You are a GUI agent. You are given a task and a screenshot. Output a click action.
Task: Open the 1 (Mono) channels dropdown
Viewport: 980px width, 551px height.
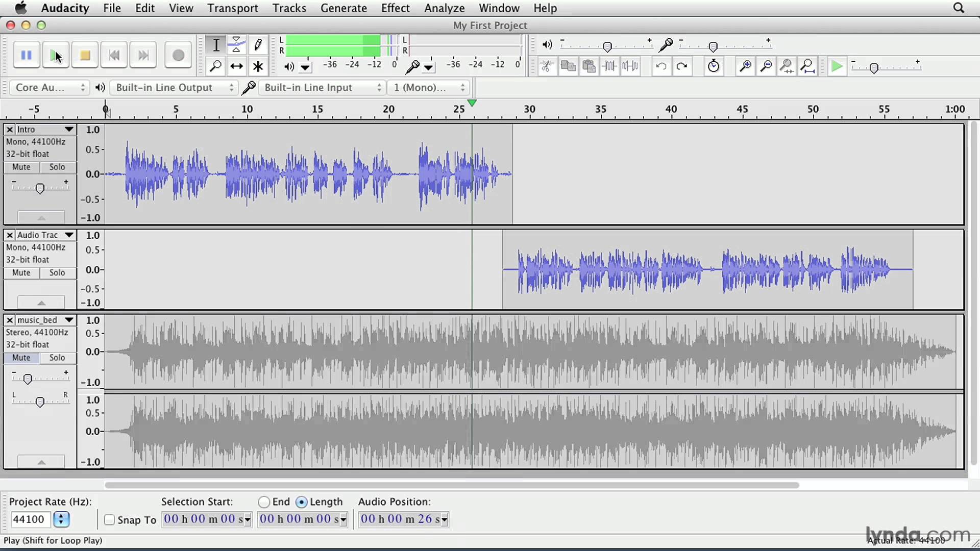tap(429, 88)
